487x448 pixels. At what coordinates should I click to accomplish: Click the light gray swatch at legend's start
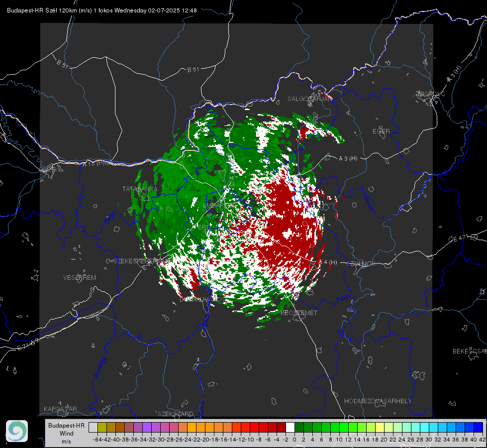[x=93, y=428]
